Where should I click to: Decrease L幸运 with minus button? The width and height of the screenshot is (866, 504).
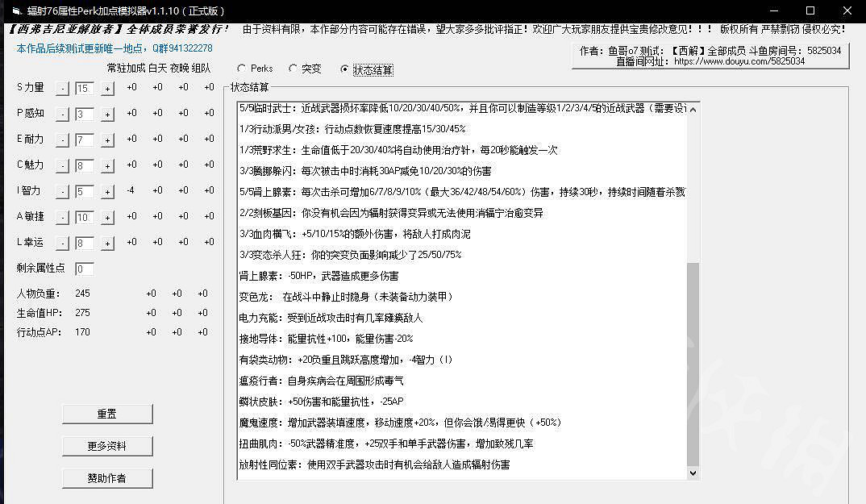(62, 244)
